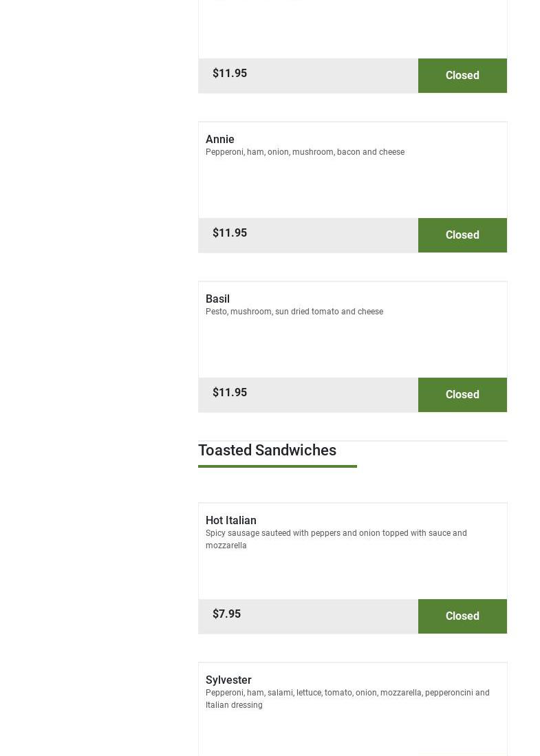The image size is (540, 756).
Task: Click the topmost $11.95 price
Action: pos(230,73)
